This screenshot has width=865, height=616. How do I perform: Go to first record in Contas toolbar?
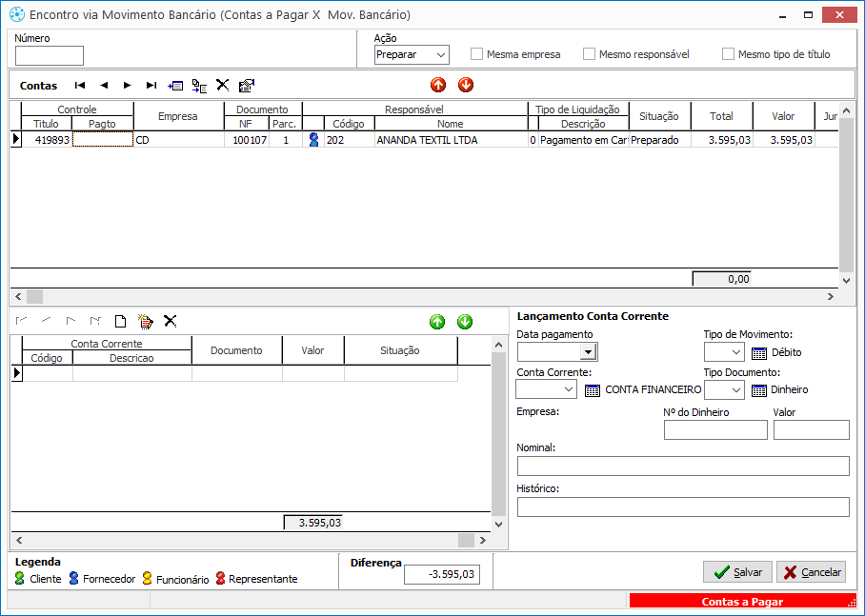pos(80,85)
